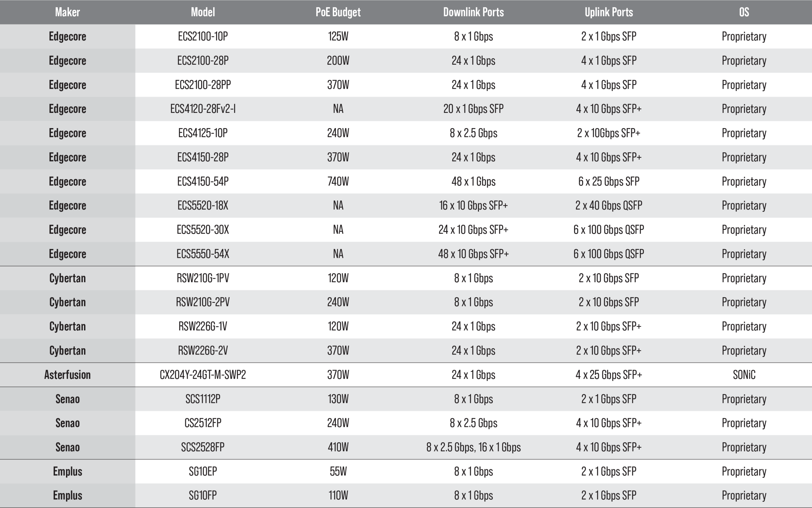Click the Maker column header
Screen dimensions: 812x508
(67, 12)
